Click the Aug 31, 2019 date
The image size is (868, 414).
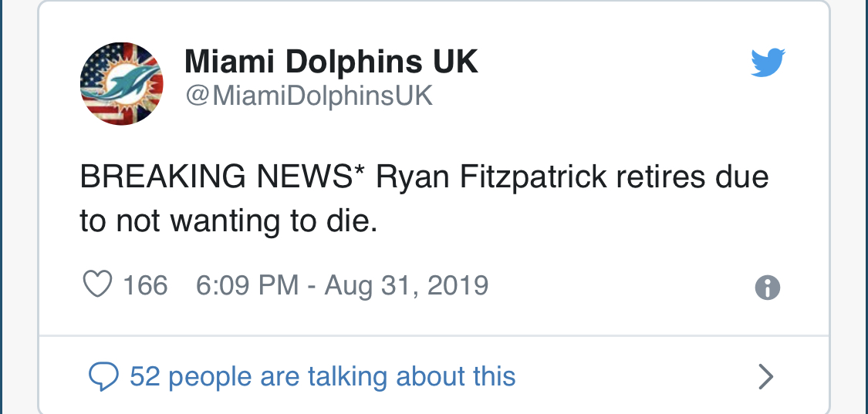[x=407, y=285]
